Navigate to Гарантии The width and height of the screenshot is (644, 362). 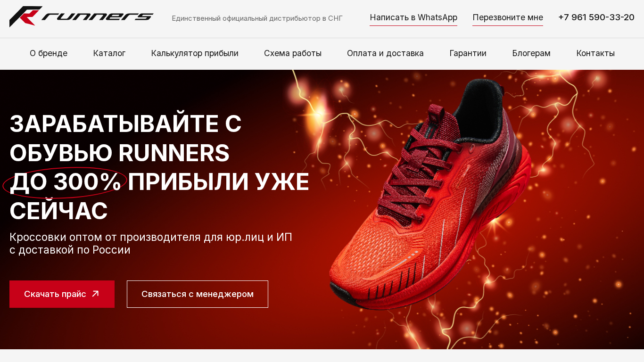[x=468, y=53]
